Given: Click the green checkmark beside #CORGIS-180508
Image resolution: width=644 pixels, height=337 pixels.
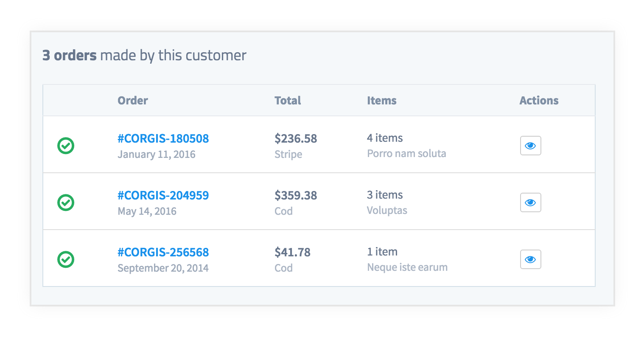Looking at the screenshot, I should coord(66,146).
